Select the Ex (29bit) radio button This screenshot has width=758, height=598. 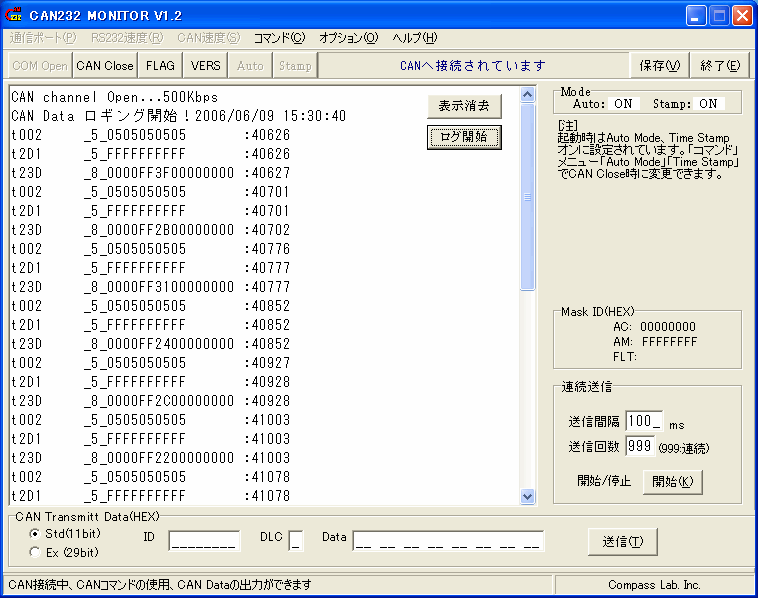34,551
